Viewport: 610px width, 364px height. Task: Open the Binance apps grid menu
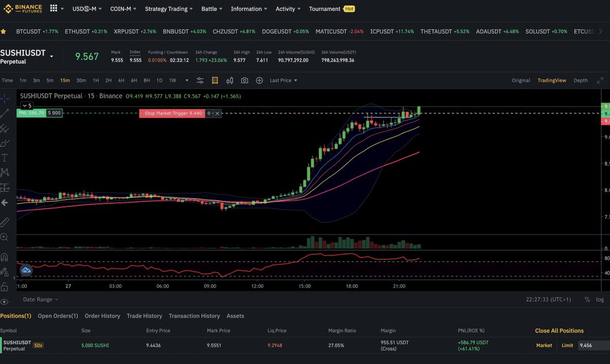53,9
